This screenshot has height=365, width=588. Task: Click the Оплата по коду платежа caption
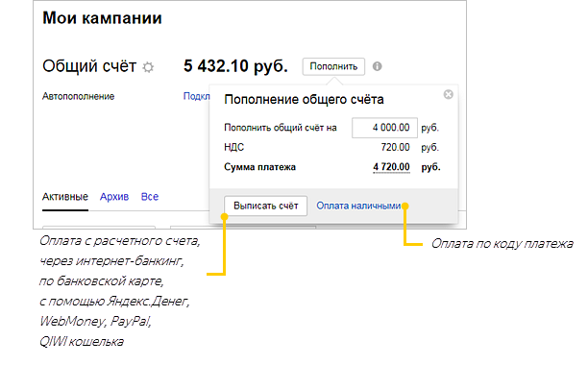pos(502,244)
